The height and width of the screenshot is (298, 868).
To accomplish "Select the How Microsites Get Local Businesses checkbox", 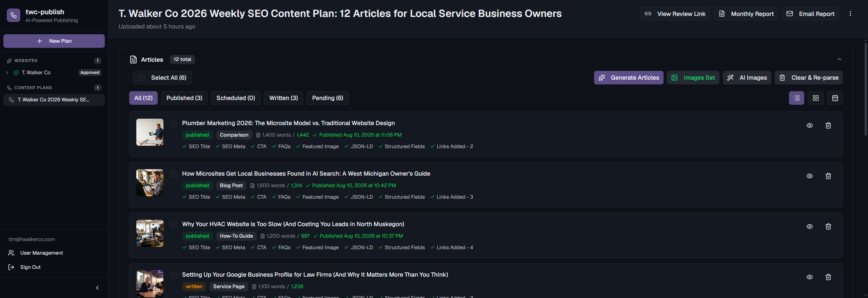I will pyautogui.click(x=174, y=174).
